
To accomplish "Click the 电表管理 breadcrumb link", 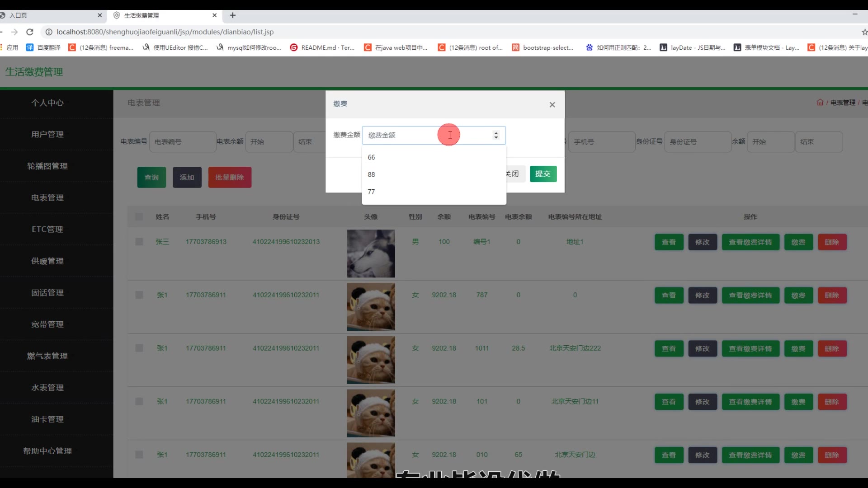I will pyautogui.click(x=843, y=103).
